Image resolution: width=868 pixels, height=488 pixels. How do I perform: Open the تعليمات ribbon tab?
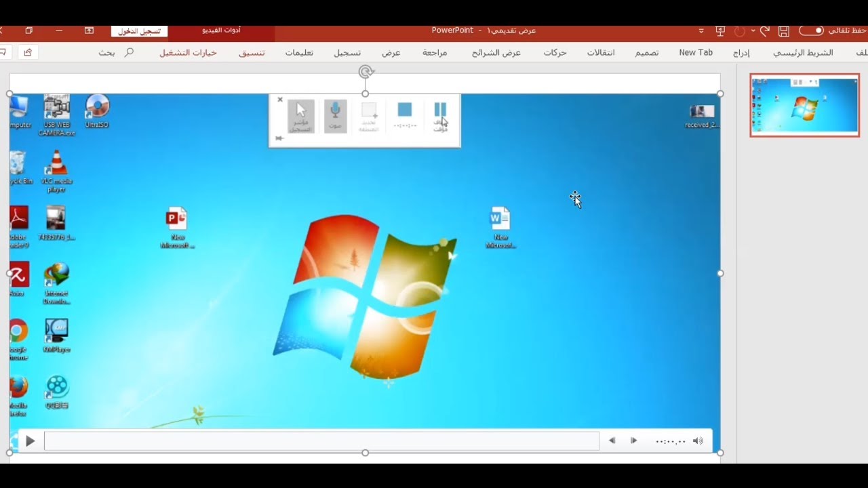(x=299, y=52)
